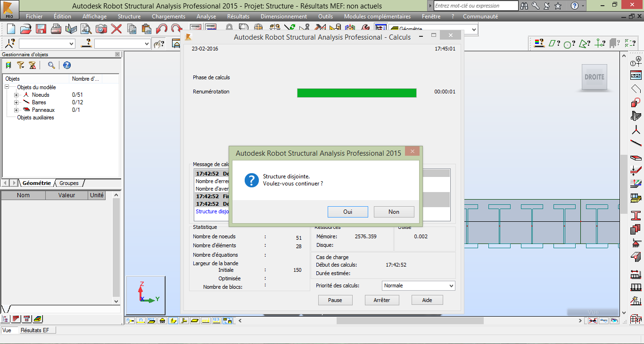Open the Analyse menu
The width and height of the screenshot is (644, 344).
[206, 17]
